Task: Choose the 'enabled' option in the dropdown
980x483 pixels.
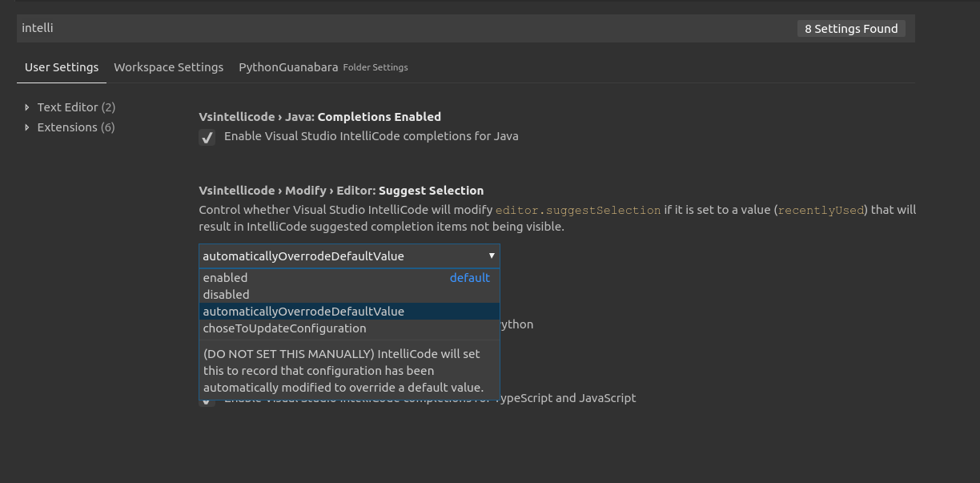Action: (x=349, y=278)
